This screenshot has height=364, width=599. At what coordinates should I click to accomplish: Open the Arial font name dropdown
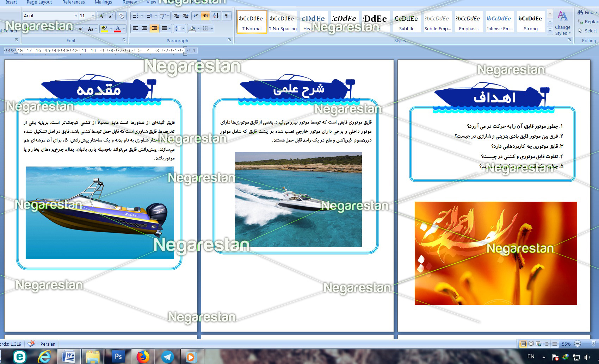coord(76,16)
